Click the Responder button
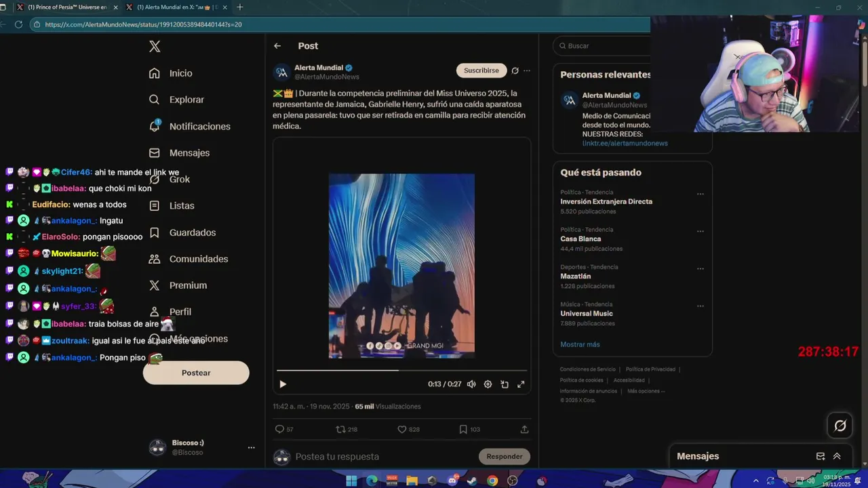 click(x=505, y=456)
